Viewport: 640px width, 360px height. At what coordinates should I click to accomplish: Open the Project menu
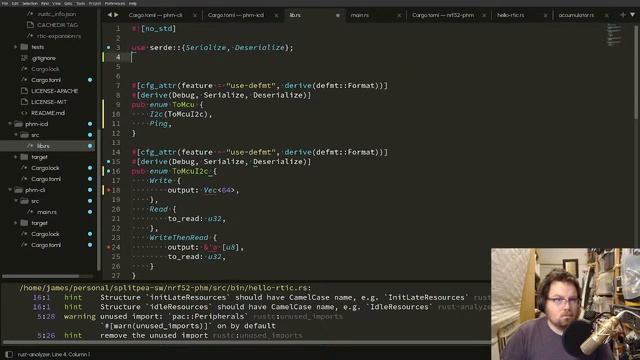click(x=95, y=3)
